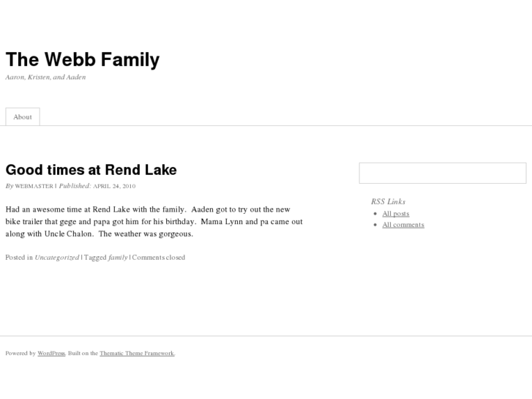Viewport: 532px width, 399px height.
Task: Open the Good times at Rend Lake post
Action: coord(91,170)
